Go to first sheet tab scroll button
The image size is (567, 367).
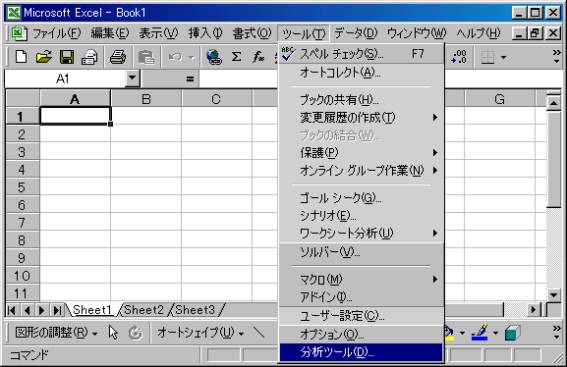(12, 310)
